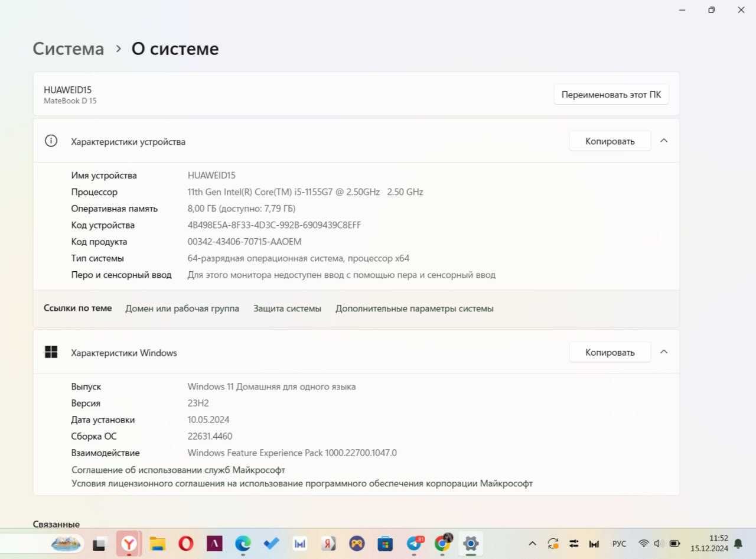Click the sliders tray icon
Image resolution: width=756 pixels, height=559 pixels.
coord(574,544)
